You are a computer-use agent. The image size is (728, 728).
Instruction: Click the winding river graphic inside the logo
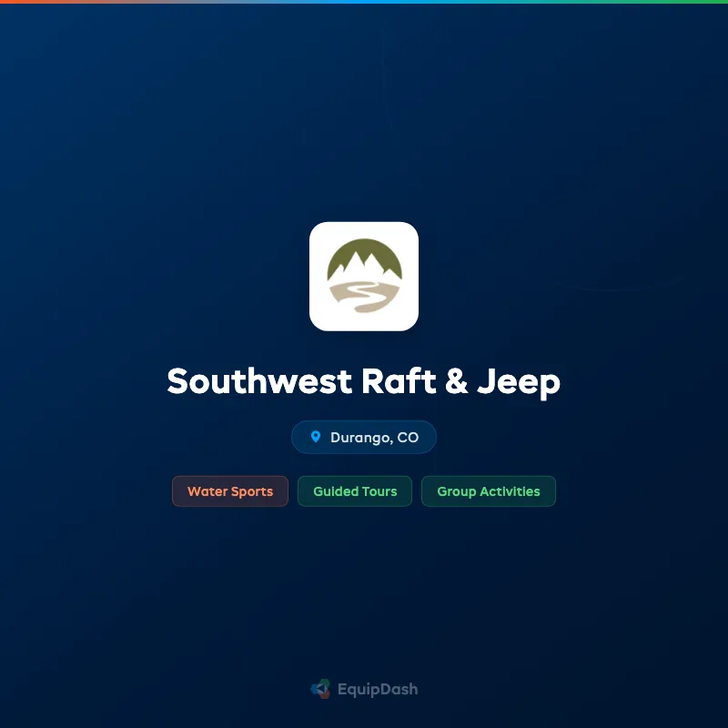tap(364, 296)
